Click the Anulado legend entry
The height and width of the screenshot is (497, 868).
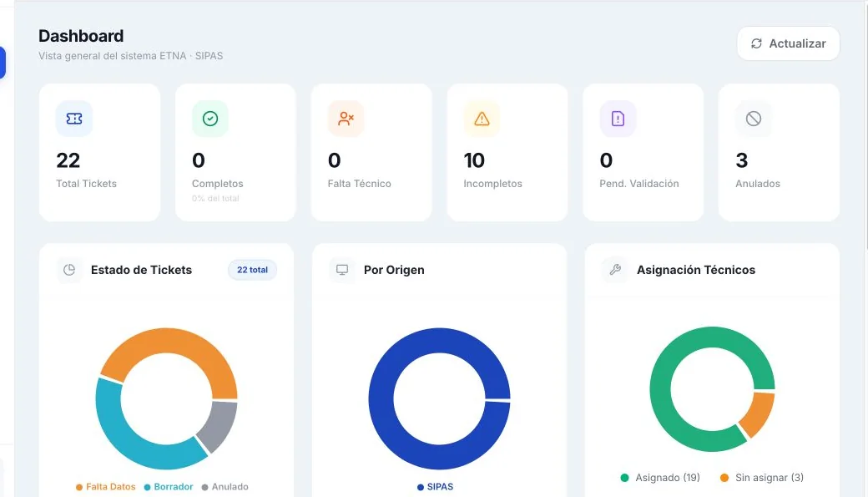[225, 487]
